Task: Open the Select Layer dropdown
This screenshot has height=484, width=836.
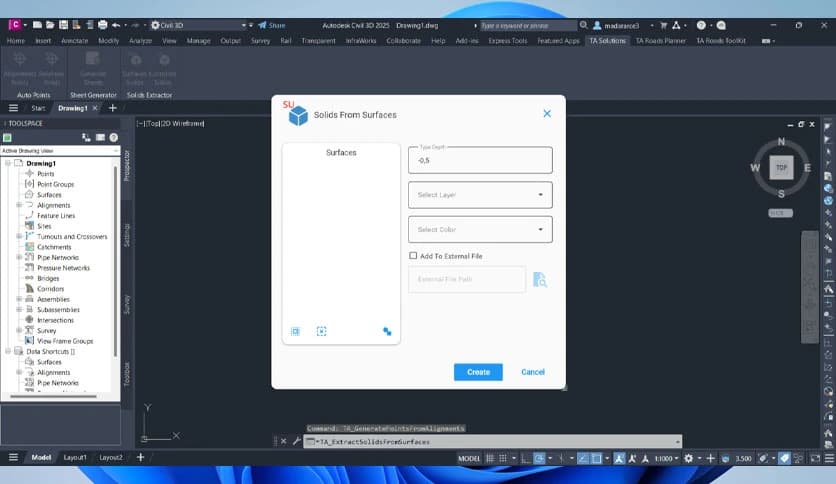Action: tap(480, 195)
